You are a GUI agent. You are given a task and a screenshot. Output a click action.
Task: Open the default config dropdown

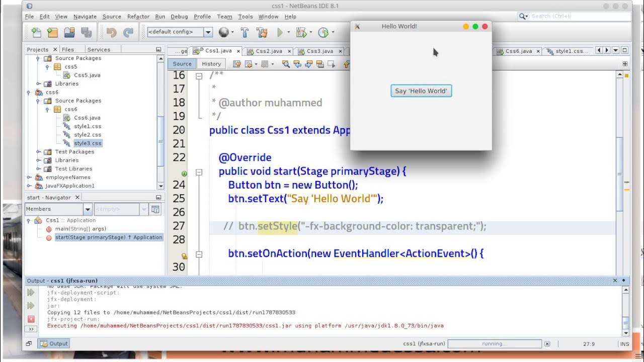pos(208,32)
